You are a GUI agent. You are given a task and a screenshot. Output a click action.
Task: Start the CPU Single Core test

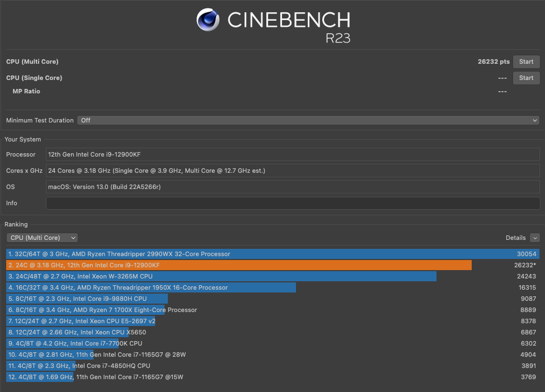526,78
